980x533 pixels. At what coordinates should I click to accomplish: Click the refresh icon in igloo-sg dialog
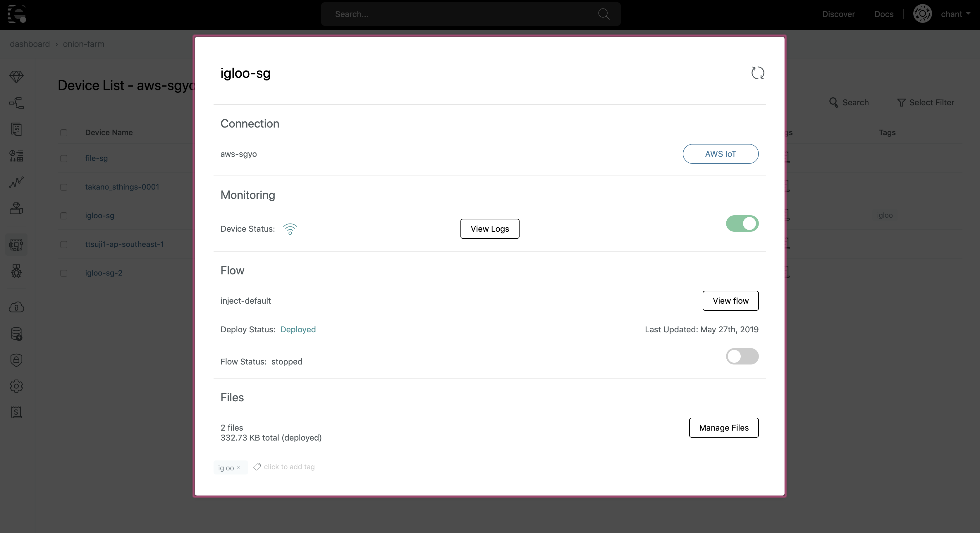tap(757, 73)
